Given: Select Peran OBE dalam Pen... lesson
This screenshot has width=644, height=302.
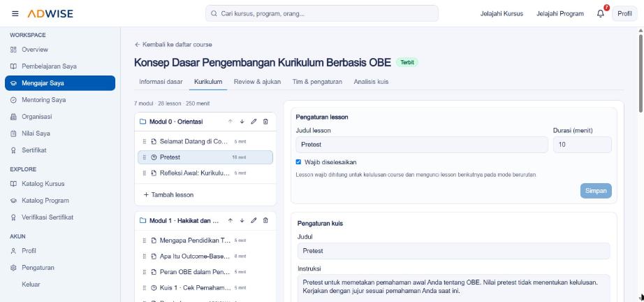Looking at the screenshot, I should point(205,272).
